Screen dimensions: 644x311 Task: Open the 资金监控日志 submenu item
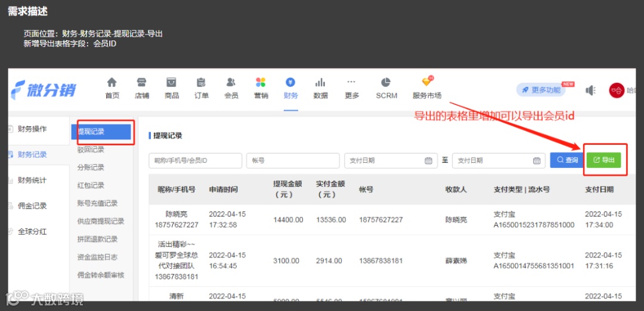coord(97,257)
